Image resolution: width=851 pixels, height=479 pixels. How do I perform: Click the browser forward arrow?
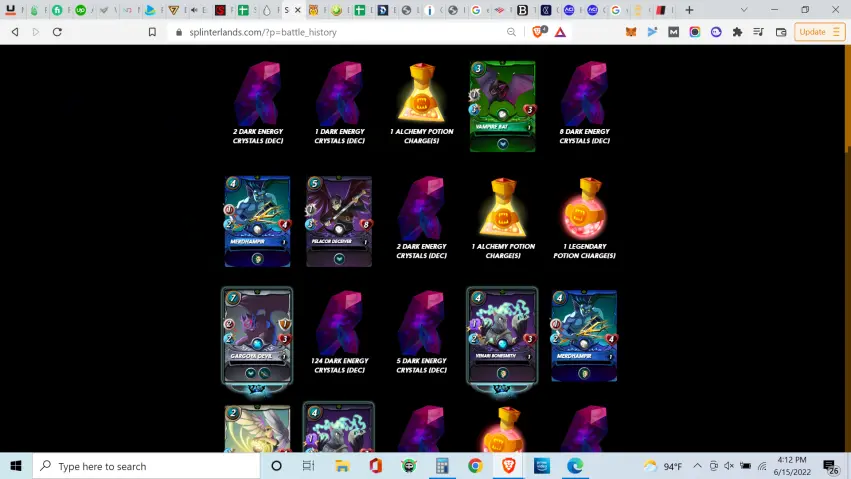(x=36, y=32)
